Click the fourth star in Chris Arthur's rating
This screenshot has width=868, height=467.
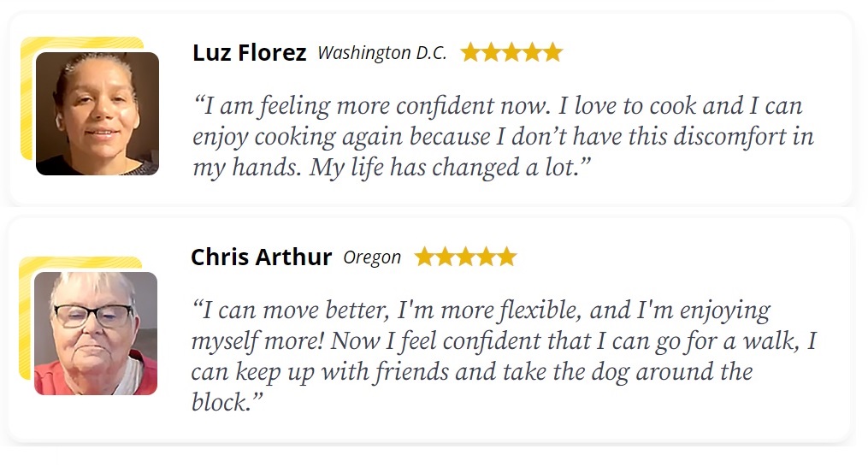pos(486,257)
